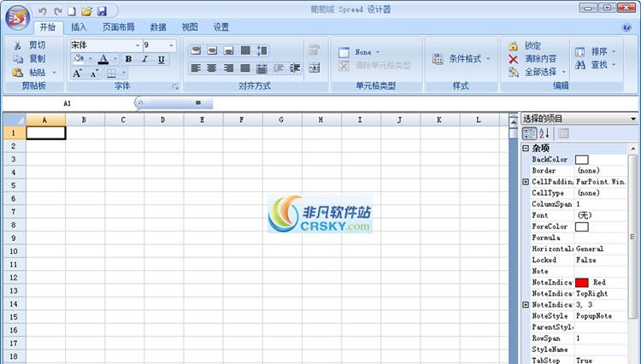
Task: Open the 粘贴 paste options arrow
Action: [x=54, y=73]
